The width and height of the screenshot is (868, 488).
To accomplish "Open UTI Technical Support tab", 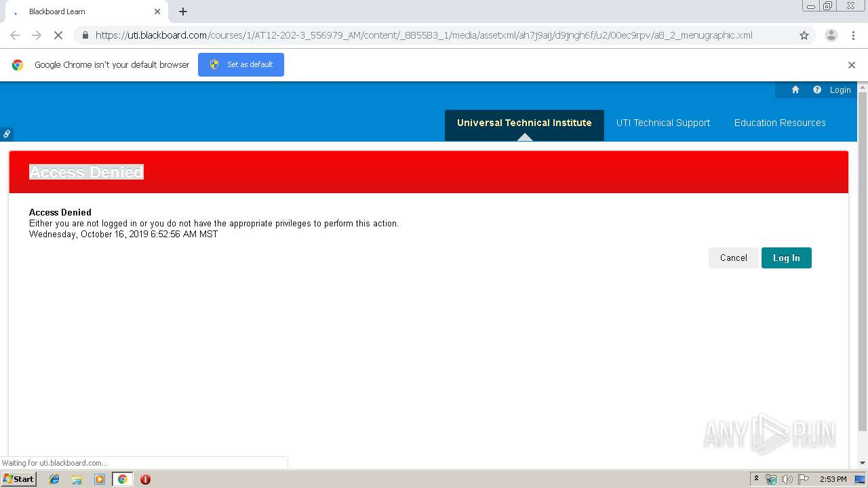I will click(663, 123).
